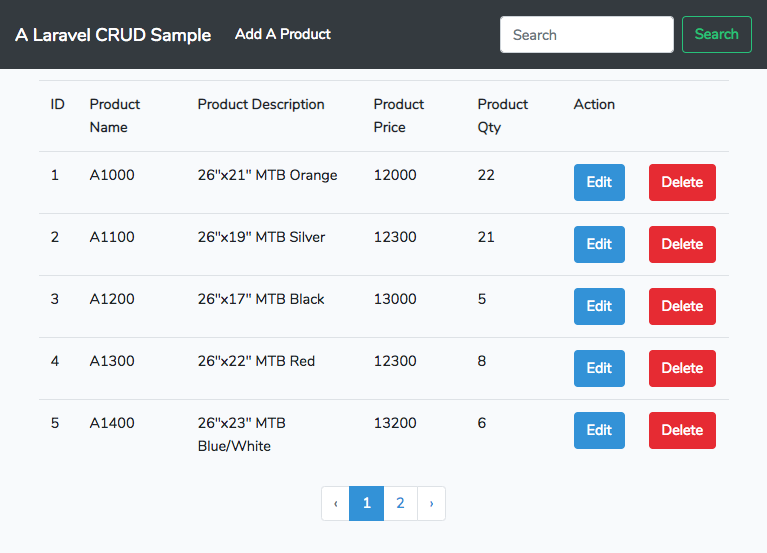Select the active page 1 in pagination
Screen dimensions: 767x553
click(366, 503)
